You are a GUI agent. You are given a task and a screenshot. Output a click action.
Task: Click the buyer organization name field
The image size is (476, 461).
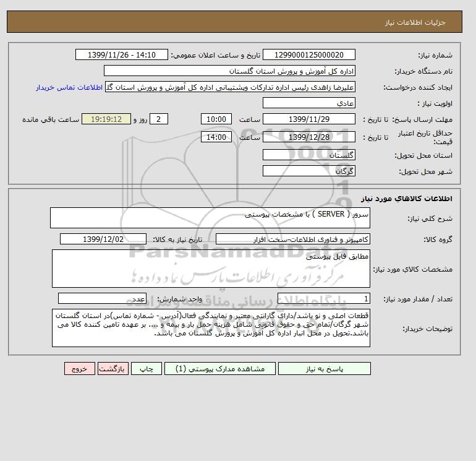click(x=229, y=71)
